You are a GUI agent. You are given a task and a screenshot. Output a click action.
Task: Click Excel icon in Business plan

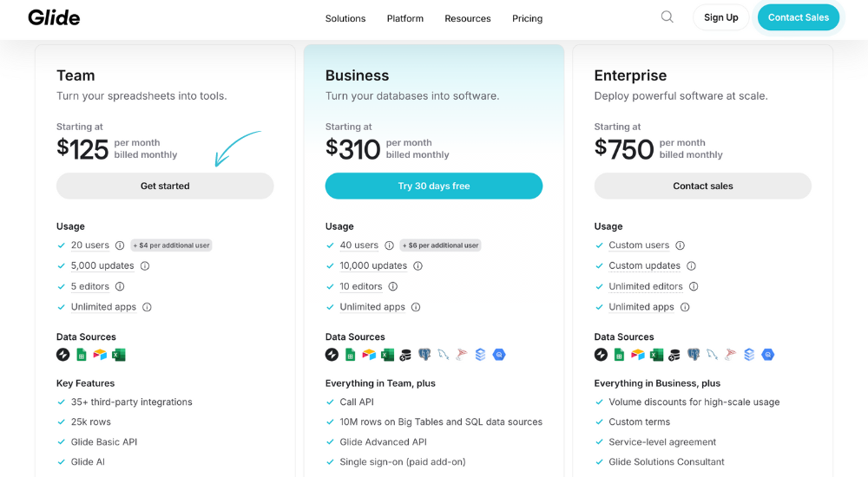point(387,355)
